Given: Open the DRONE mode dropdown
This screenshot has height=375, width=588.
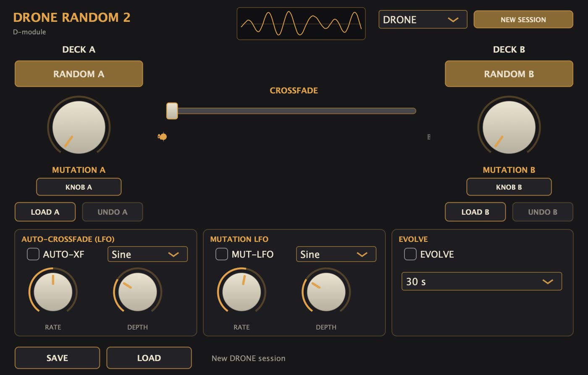Looking at the screenshot, I should coord(423,19).
